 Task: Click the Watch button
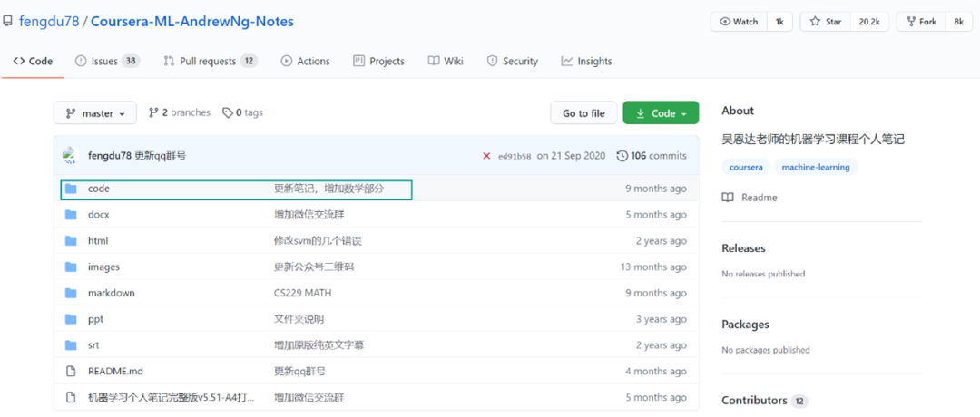coord(740,21)
